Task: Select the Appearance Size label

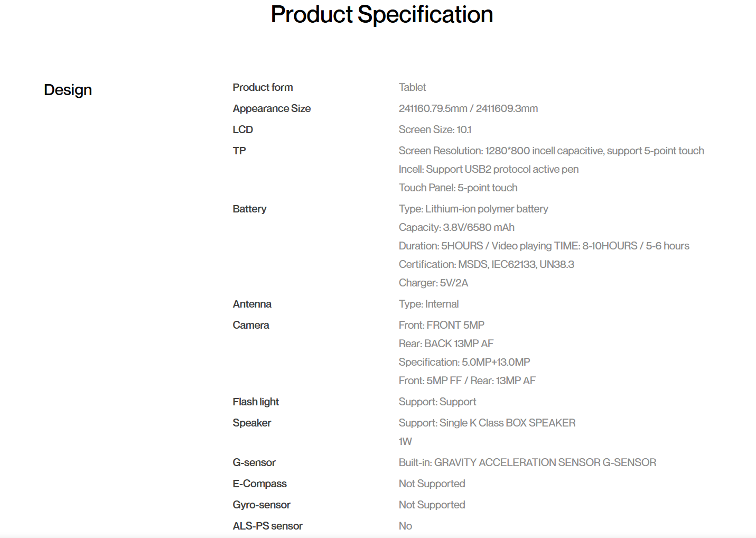Action: click(x=272, y=108)
